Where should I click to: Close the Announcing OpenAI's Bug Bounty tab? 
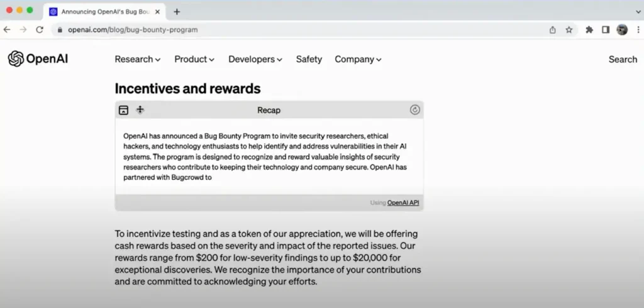(x=157, y=12)
